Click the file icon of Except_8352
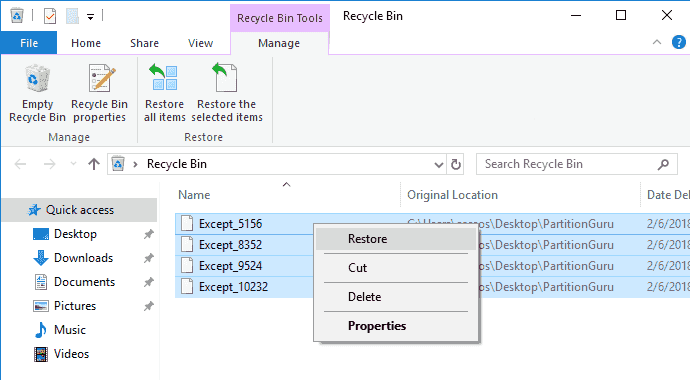The image size is (690, 380). coord(187,245)
